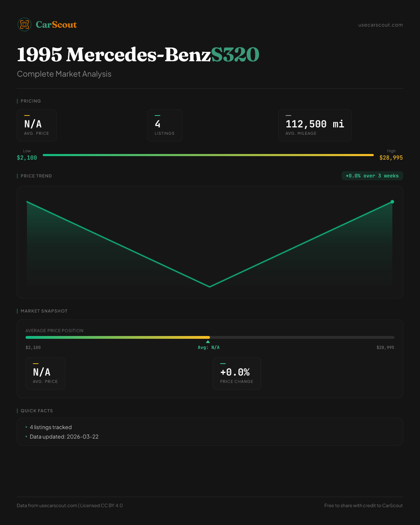Select the Price Change +0.0% card
Viewport: 420px width, 525px height.
click(237, 373)
